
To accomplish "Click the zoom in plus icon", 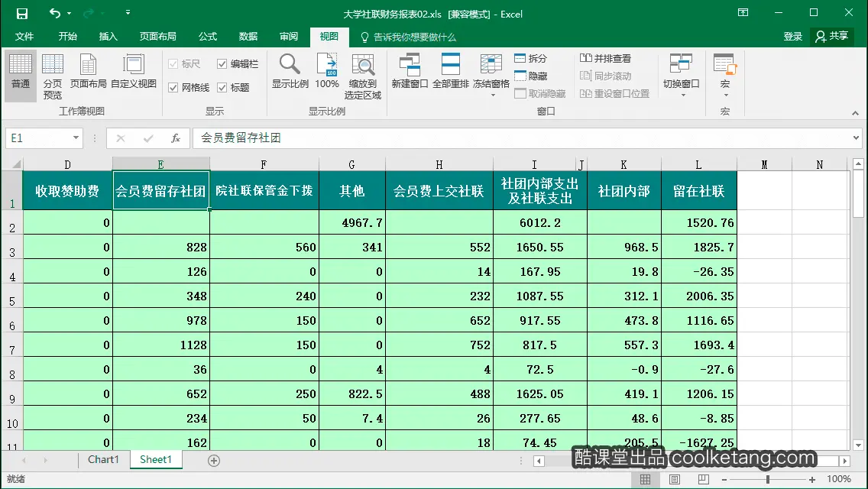I will (x=812, y=480).
